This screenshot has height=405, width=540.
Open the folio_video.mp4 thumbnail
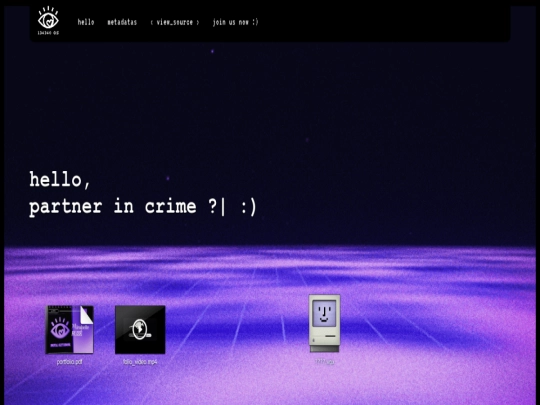pyautogui.click(x=140, y=330)
